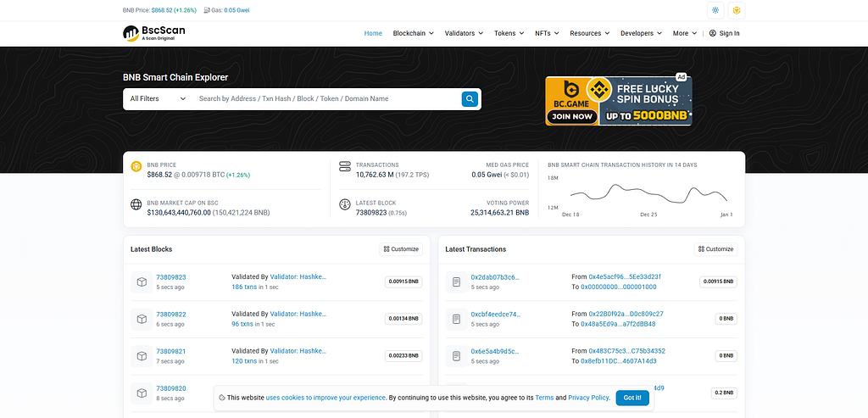Click the 0.05 Gwei gas link

[236, 10]
